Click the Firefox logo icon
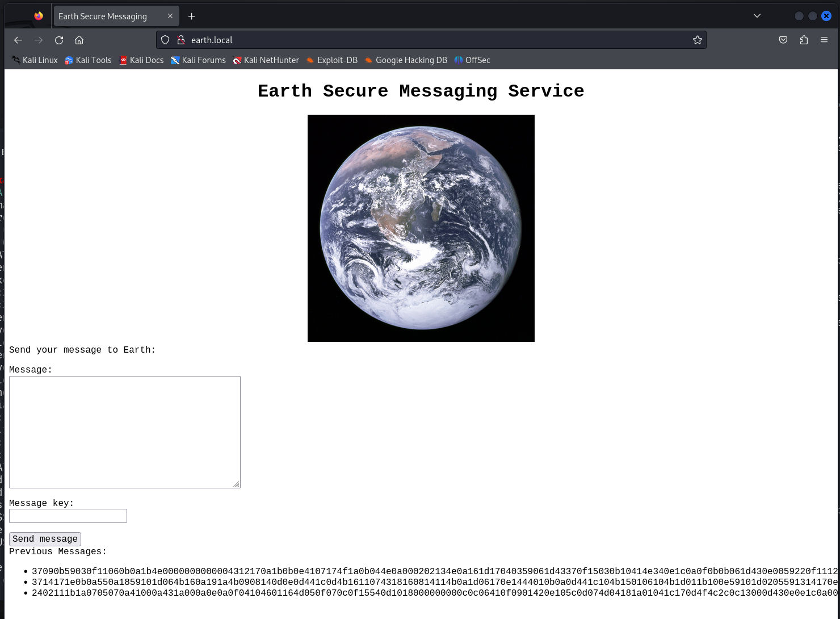840x619 pixels. (39, 16)
